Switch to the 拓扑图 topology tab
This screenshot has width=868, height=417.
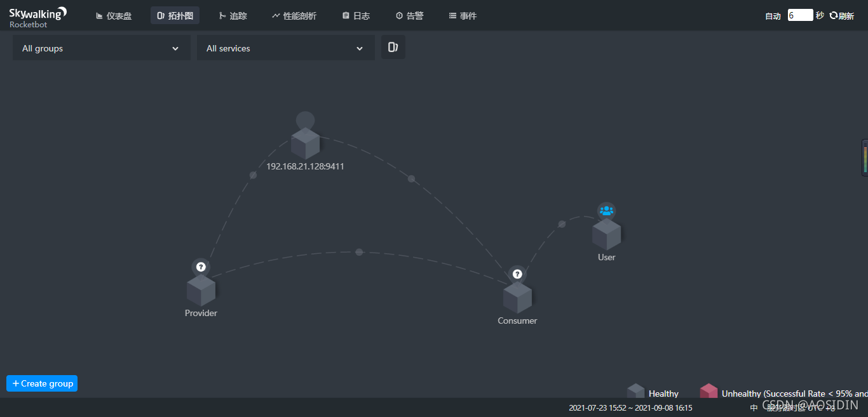coord(175,16)
